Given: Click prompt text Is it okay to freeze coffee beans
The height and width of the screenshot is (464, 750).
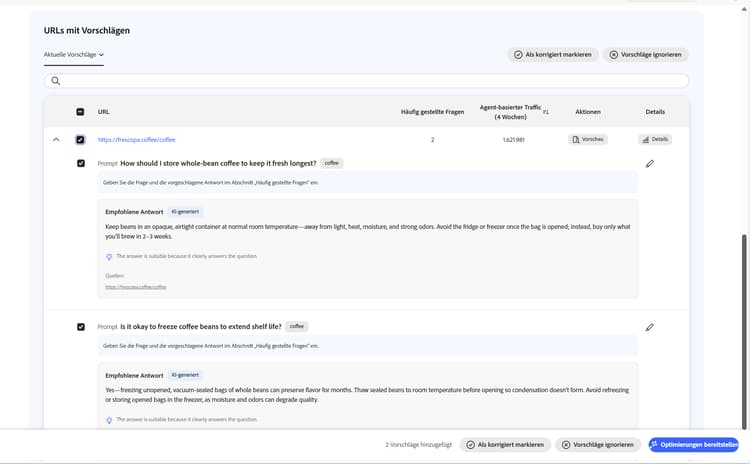Looking at the screenshot, I should (x=201, y=327).
